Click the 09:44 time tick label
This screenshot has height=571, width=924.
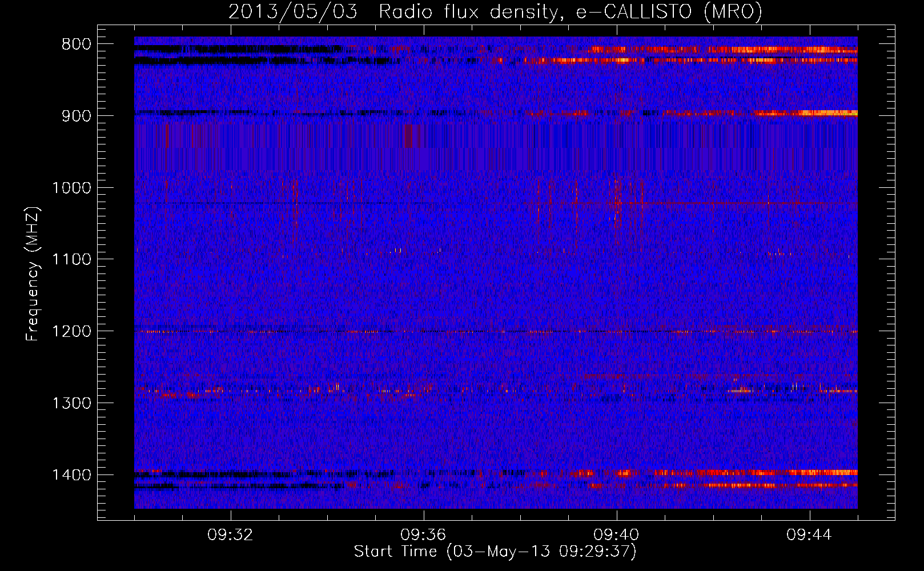pyautogui.click(x=809, y=535)
